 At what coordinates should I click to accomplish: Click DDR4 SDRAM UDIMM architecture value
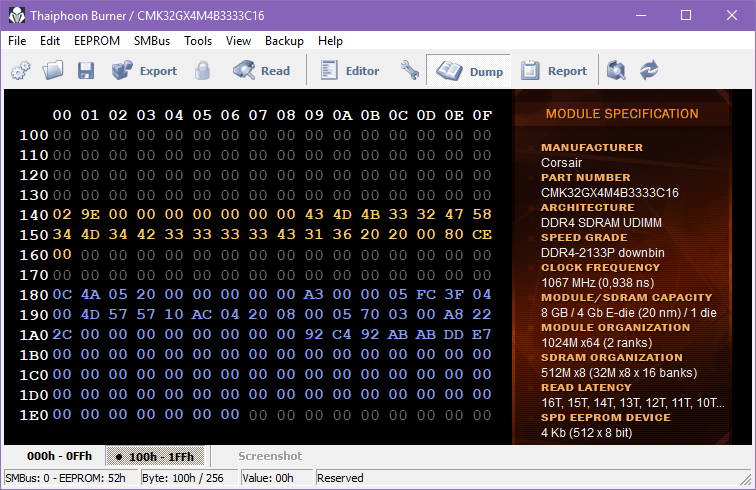coord(601,222)
